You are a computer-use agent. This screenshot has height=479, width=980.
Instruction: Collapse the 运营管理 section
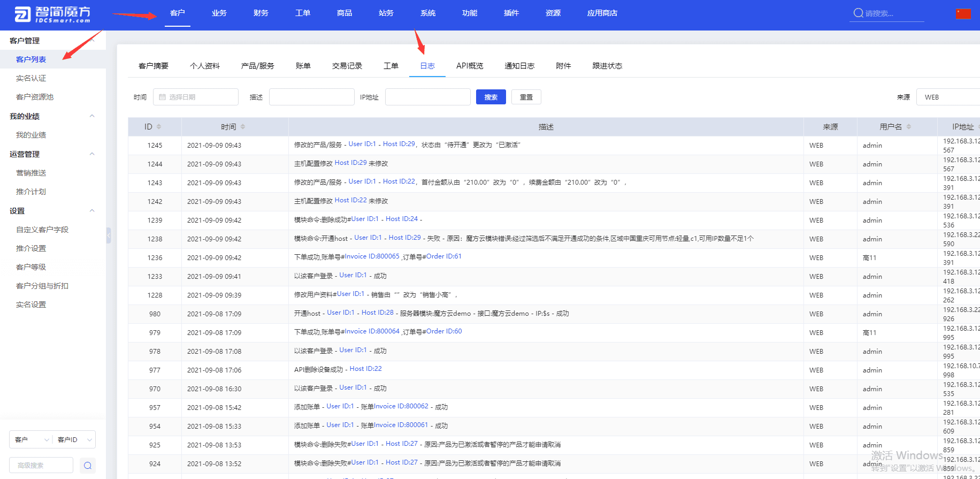[92, 154]
